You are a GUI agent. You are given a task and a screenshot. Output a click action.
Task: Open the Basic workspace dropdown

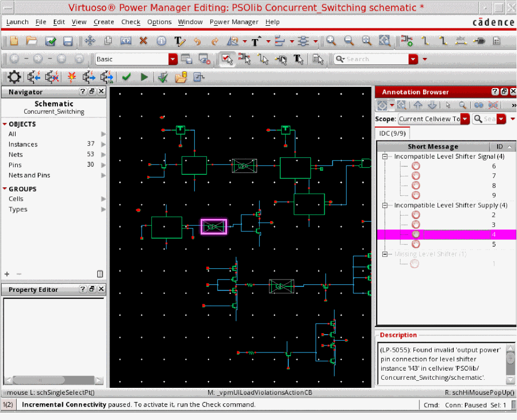tap(173, 59)
